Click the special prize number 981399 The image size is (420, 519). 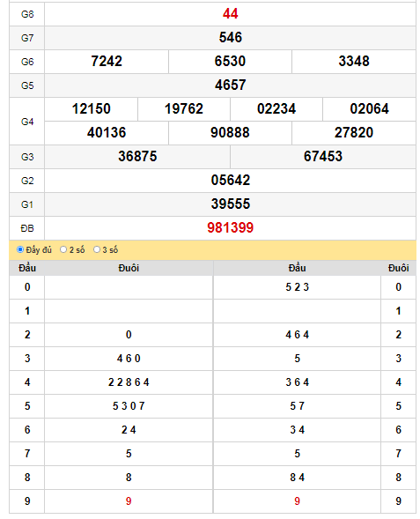pos(230,227)
